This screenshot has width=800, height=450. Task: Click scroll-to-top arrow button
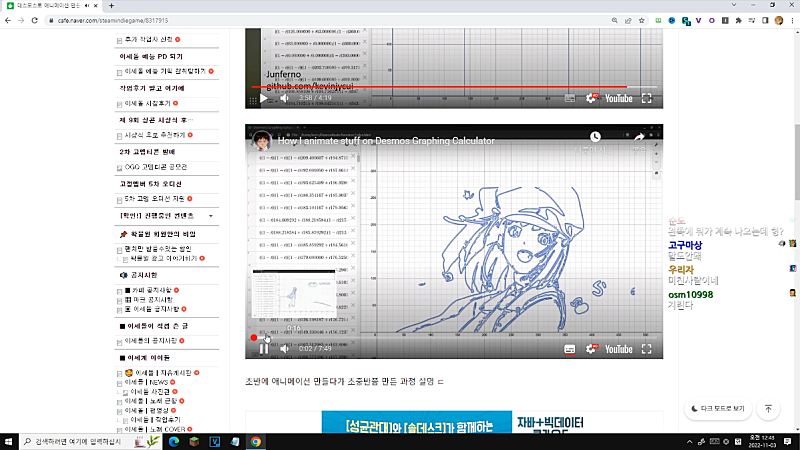click(x=768, y=408)
